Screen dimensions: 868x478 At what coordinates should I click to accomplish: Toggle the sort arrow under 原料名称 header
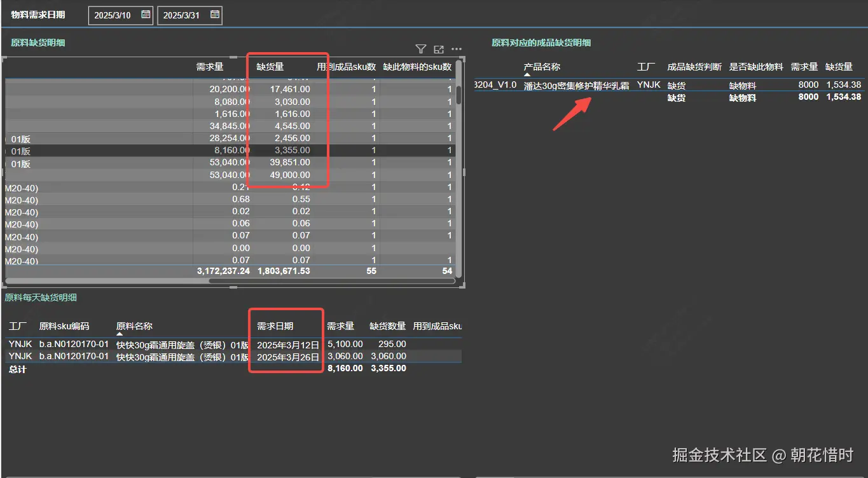click(x=120, y=334)
